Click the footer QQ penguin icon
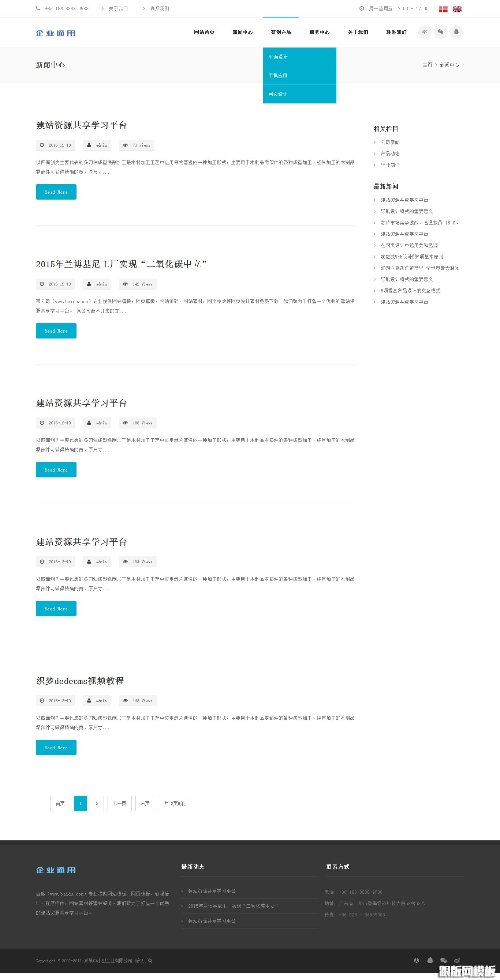Image resolution: width=500 pixels, height=980 pixels. click(430, 960)
